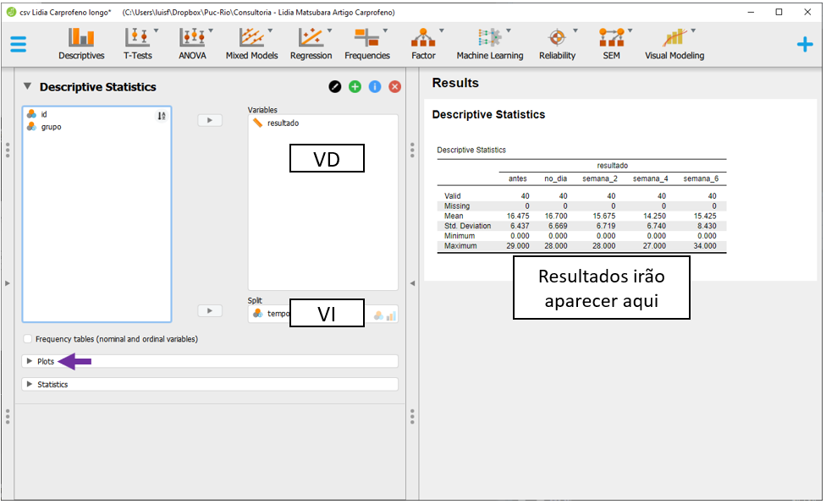The image size is (826, 504).
Task: Duplicate analysis with the green plus icon
Action: [355, 87]
